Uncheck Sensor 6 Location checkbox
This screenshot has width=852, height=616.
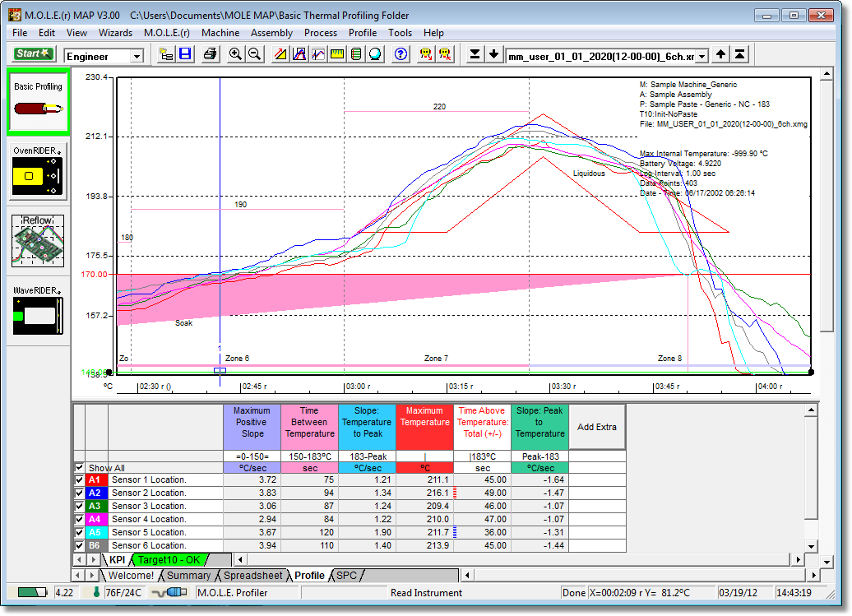pyautogui.click(x=79, y=545)
